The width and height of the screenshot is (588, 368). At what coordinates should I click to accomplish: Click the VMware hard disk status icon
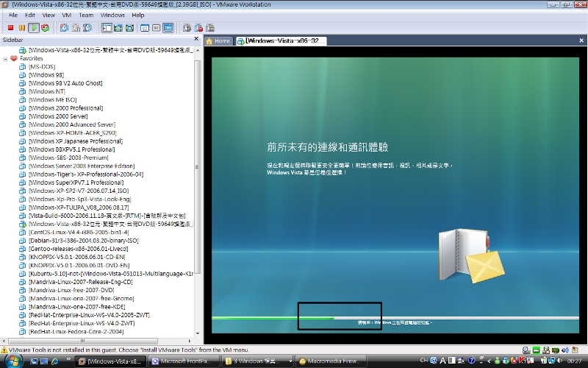(x=526, y=350)
